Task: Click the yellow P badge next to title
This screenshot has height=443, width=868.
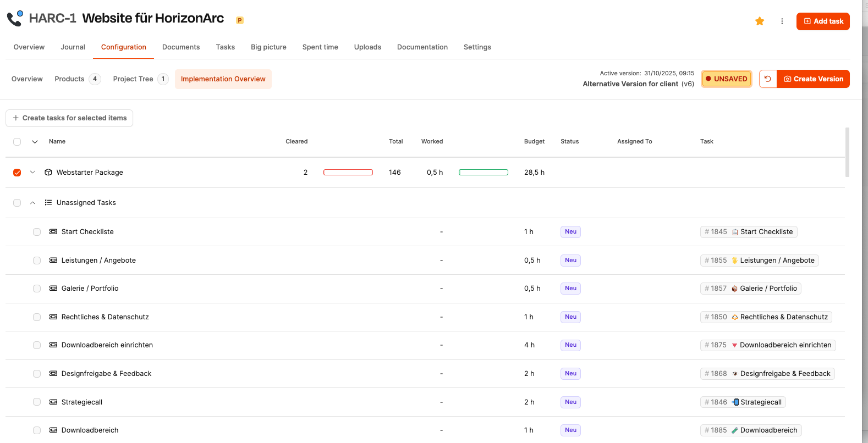Action: [240, 20]
